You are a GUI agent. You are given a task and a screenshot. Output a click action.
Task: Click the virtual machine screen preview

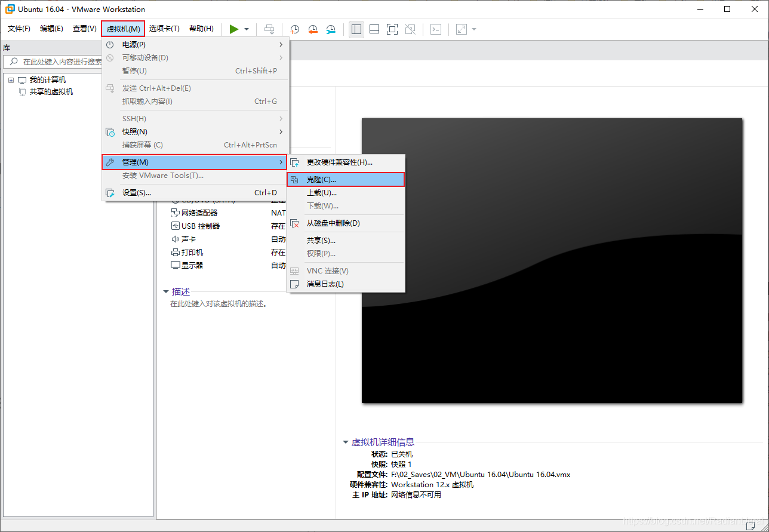[x=552, y=260]
